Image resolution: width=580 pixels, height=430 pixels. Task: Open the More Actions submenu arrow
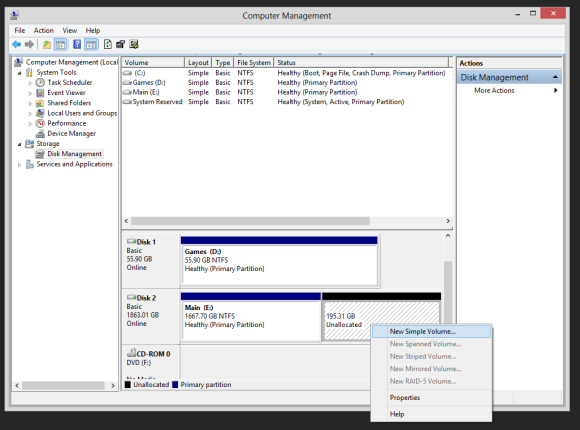[x=555, y=90]
